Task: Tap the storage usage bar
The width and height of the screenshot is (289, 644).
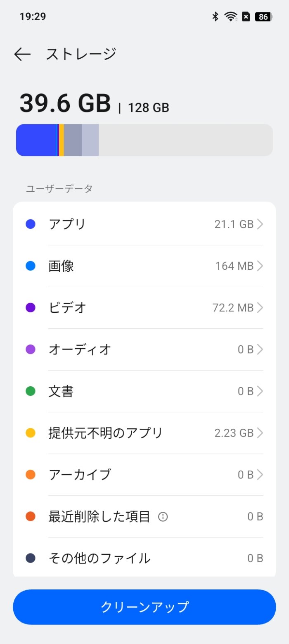Action: click(x=144, y=140)
